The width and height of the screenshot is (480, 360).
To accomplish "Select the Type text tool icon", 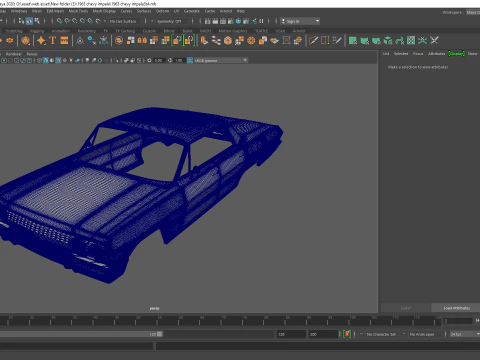I will (x=52, y=40).
